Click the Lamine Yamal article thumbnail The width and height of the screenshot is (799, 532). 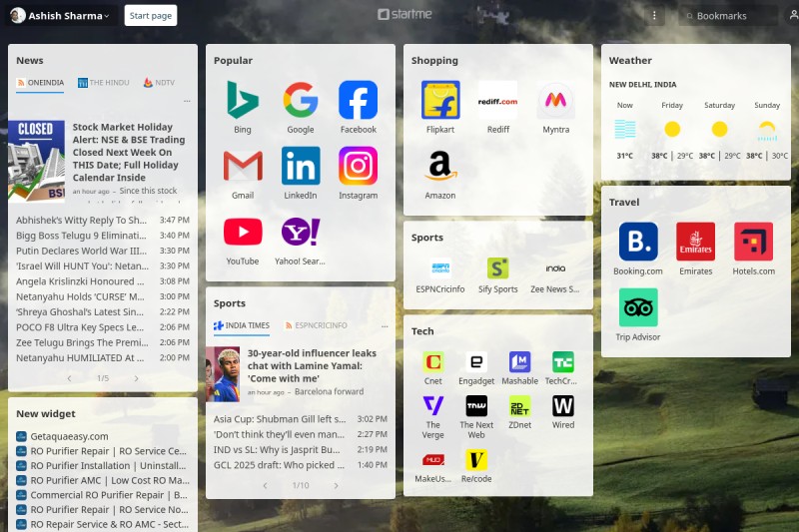point(223,374)
